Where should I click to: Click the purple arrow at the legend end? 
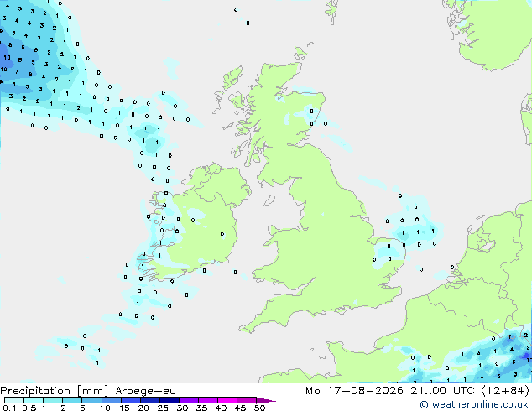(x=266, y=400)
